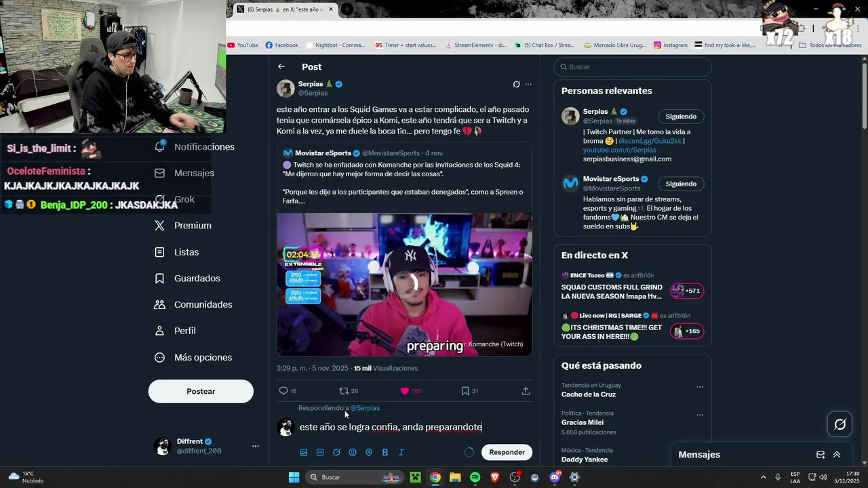
Task: Open Discord from taskbar
Action: 555,477
